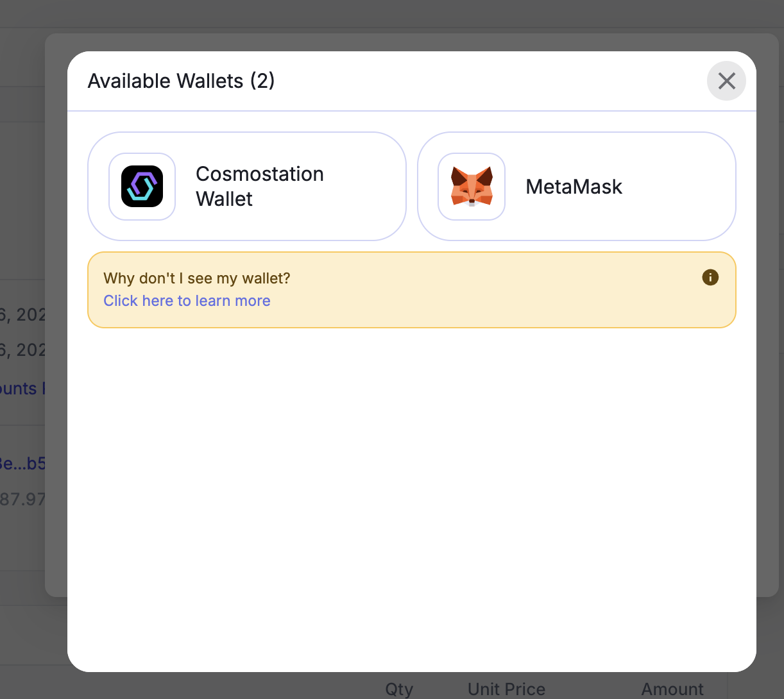Click the MetaMask fox icon
This screenshot has height=699, width=784.
pos(472,187)
